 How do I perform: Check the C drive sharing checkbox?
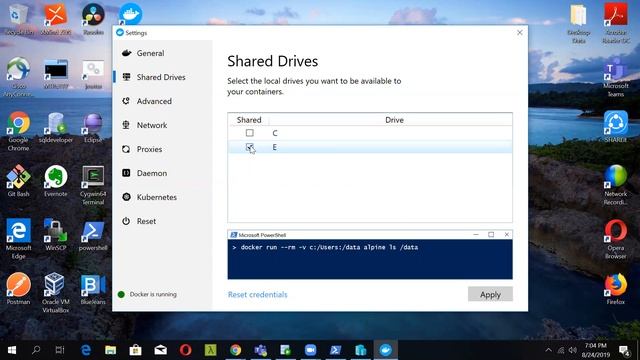(x=249, y=133)
